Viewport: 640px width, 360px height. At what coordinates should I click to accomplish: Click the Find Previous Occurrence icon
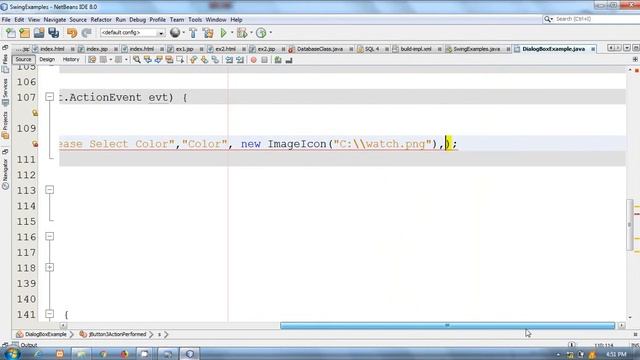(148, 60)
